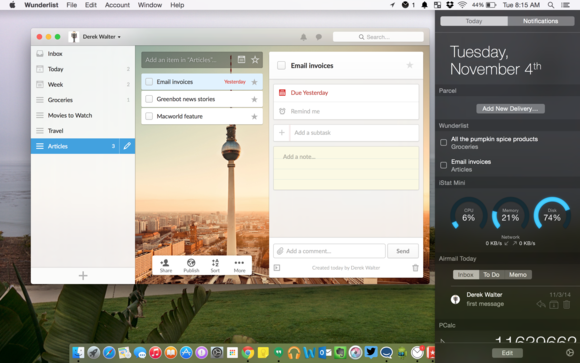
Task: Delete the task with the trash icon
Action: [x=415, y=268]
